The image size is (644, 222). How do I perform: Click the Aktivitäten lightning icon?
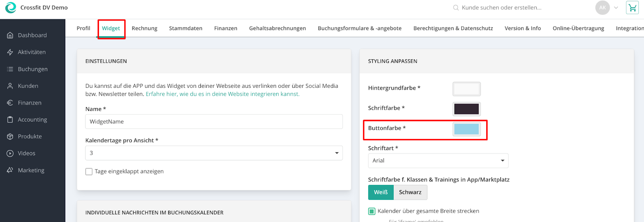click(10, 52)
